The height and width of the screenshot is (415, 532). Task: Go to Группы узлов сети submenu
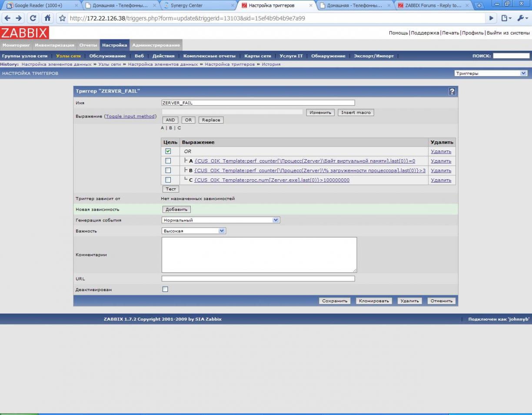click(25, 56)
